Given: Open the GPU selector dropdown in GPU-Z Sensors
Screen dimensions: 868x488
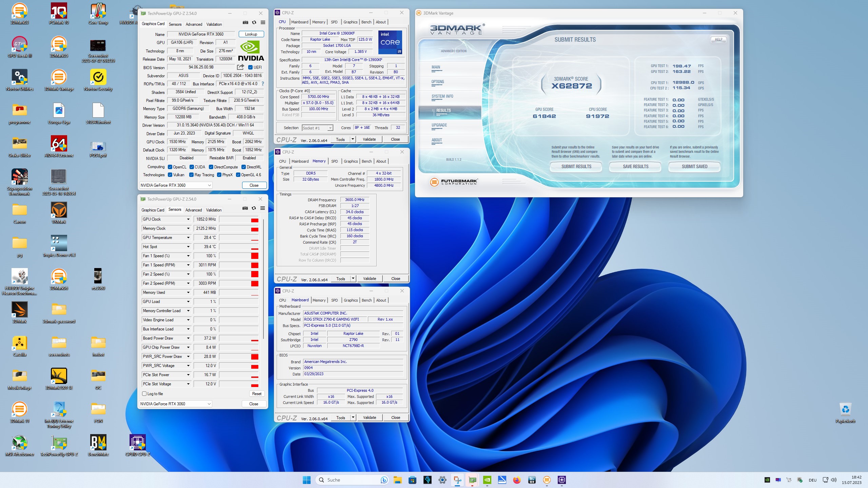Looking at the screenshot, I should [x=176, y=404].
